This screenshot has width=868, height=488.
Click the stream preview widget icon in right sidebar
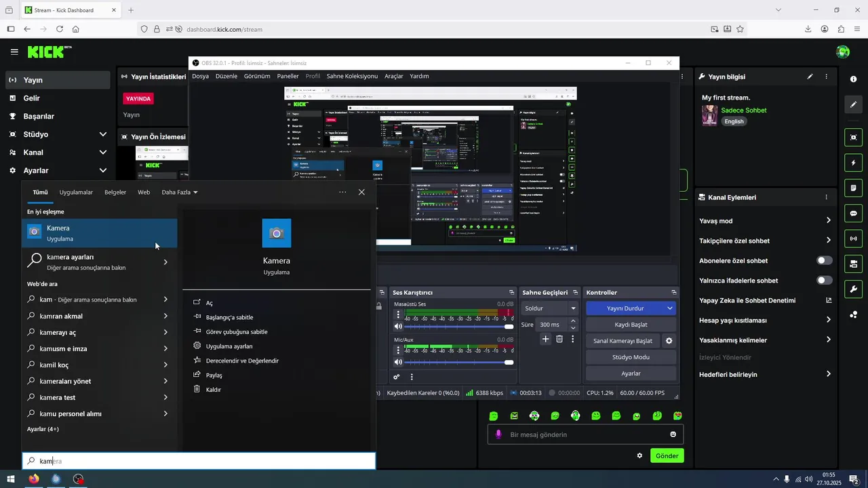[x=853, y=137]
